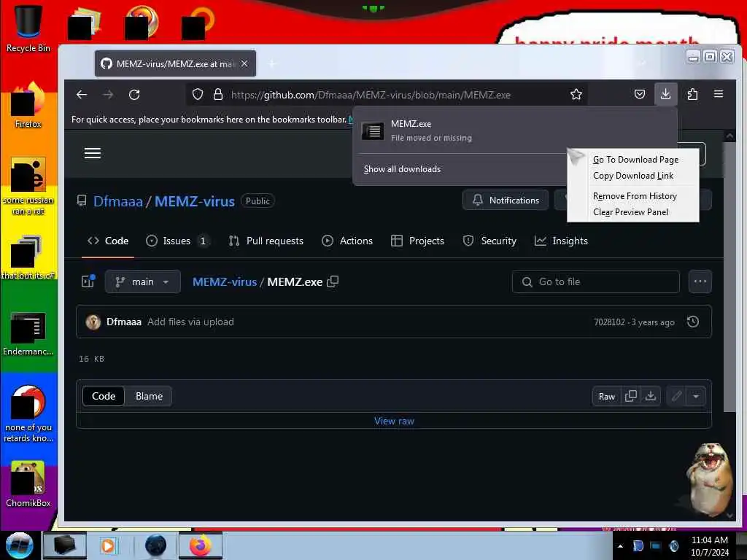Open the GitHub global navigation hamburger menu
Screen dimensions: 747x560
93,153
